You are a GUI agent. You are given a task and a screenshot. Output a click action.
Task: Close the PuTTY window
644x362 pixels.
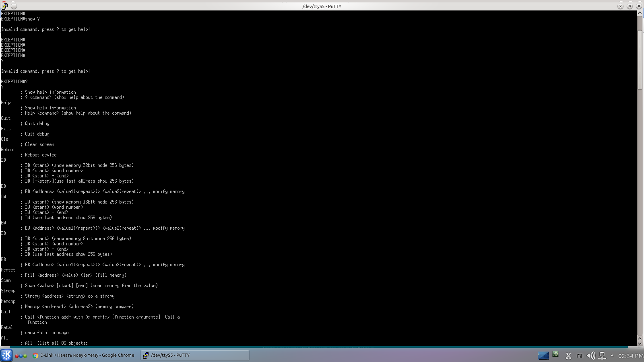[639, 6]
